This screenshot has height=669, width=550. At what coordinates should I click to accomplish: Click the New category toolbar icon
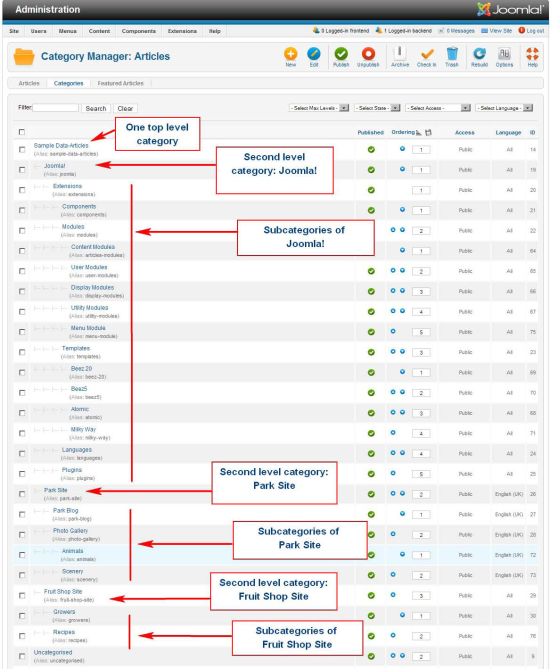click(291, 54)
